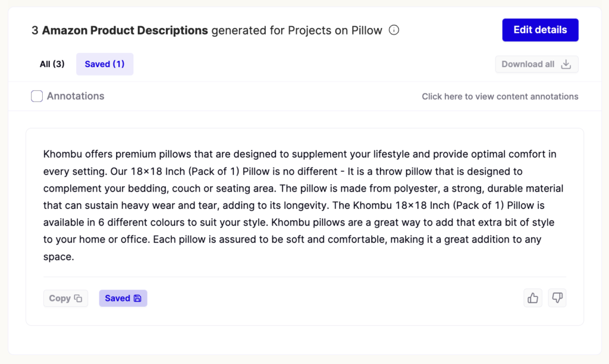Dislike the description with thumbs down
Screen dimensions: 609x364
(x=557, y=298)
